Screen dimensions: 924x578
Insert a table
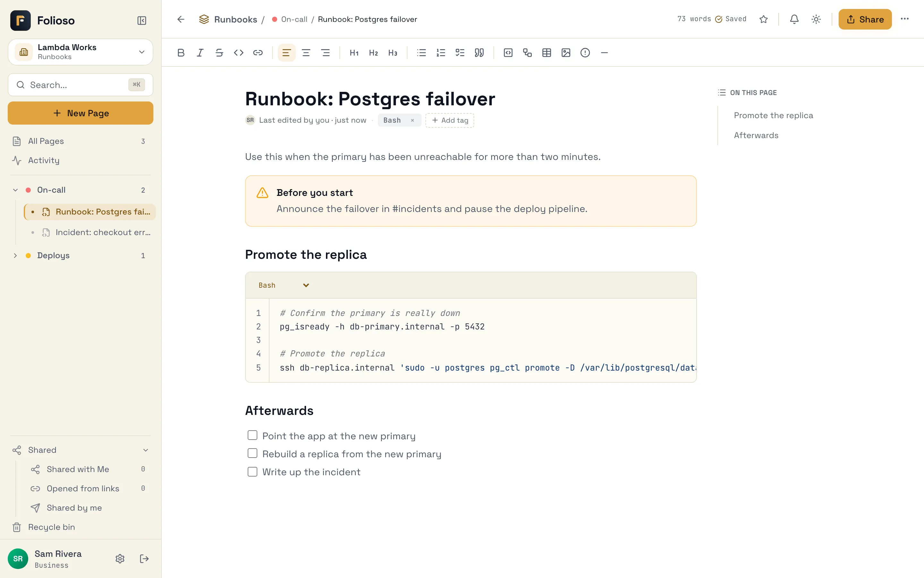click(546, 53)
